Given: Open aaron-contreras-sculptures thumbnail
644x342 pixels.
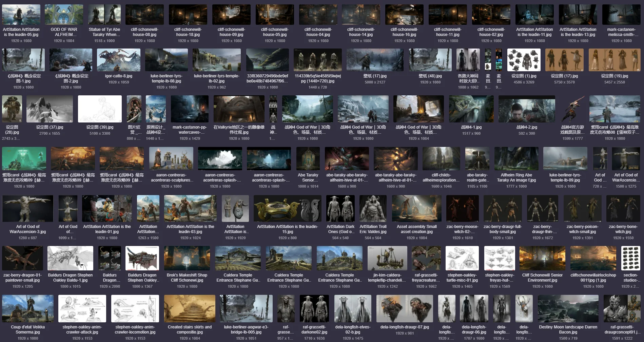Looking at the screenshot, I should click(171, 158).
